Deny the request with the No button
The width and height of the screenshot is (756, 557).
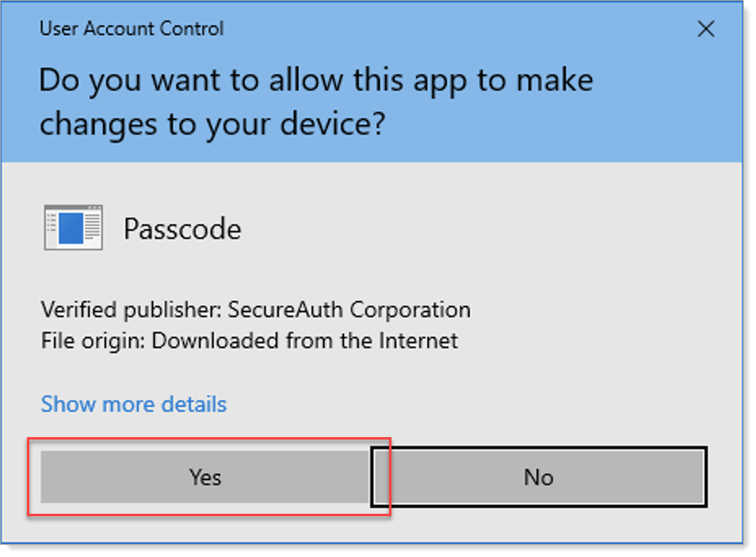pos(538,477)
